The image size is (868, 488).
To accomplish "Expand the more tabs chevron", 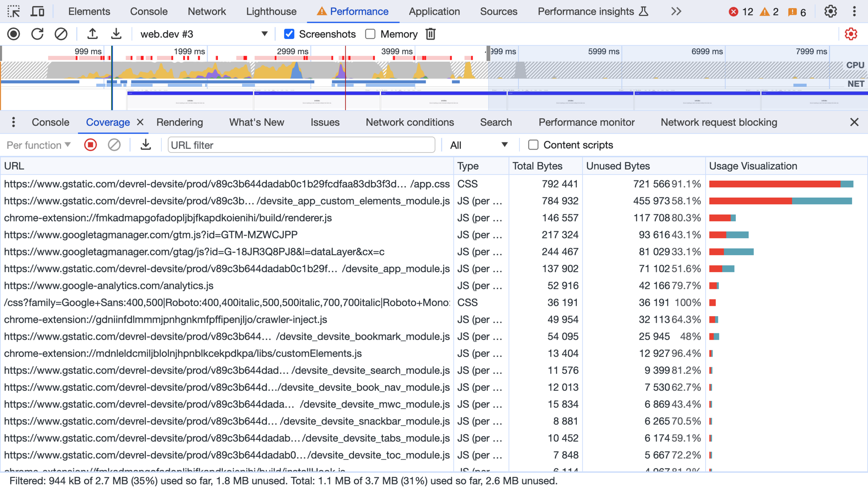I will click(x=676, y=12).
